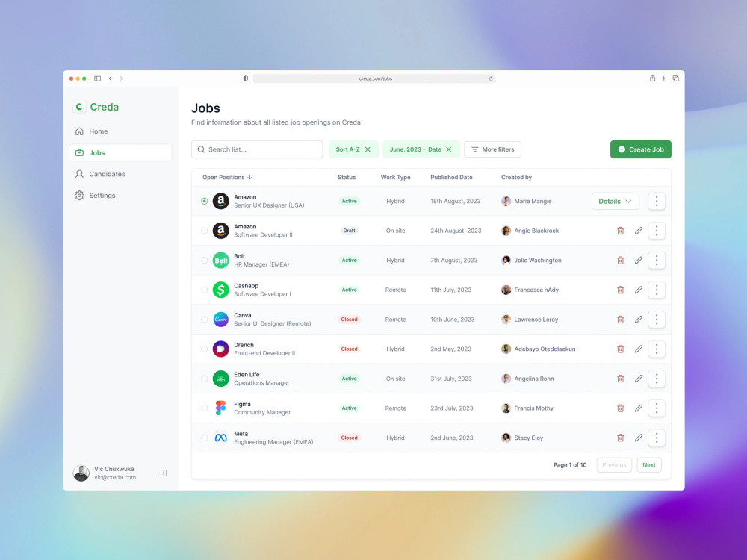Select the Eden Life row radio button
The image size is (747, 560).
[x=205, y=379]
